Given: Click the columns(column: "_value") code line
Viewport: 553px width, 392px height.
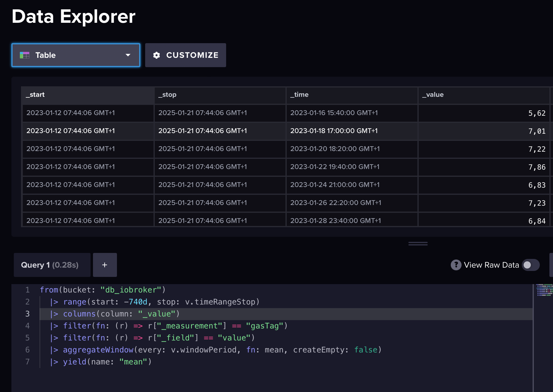Looking at the screenshot, I should 115,314.
